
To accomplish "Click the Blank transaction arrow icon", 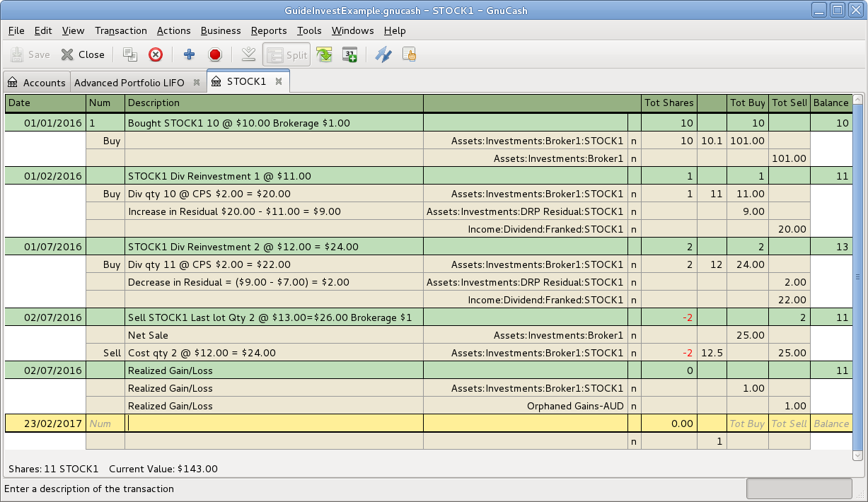I will [x=248, y=54].
